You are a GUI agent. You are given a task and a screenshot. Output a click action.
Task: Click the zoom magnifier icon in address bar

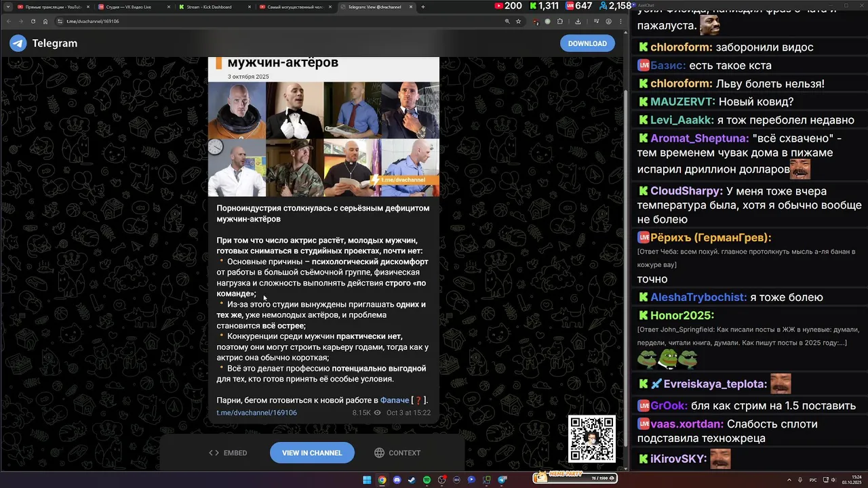click(x=507, y=21)
